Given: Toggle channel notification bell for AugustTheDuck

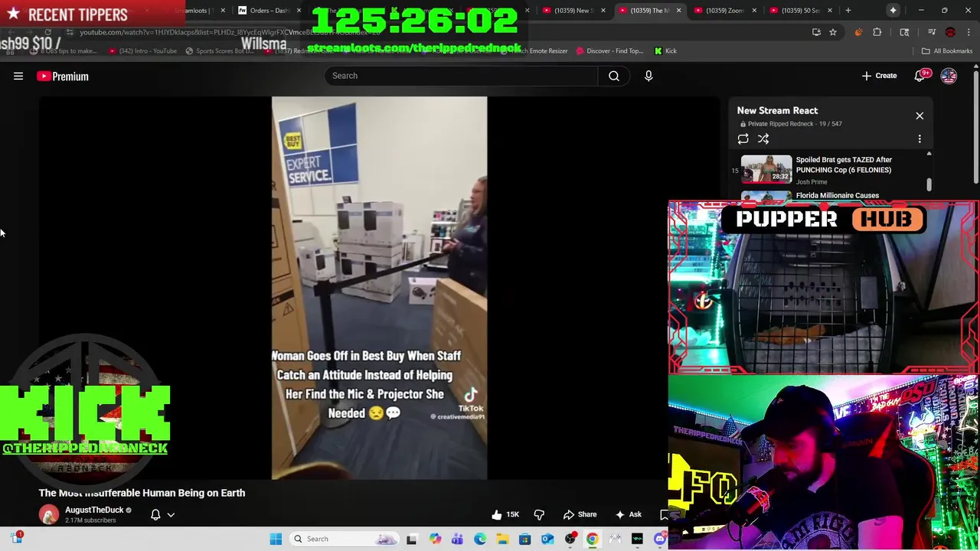Looking at the screenshot, I should point(155,514).
